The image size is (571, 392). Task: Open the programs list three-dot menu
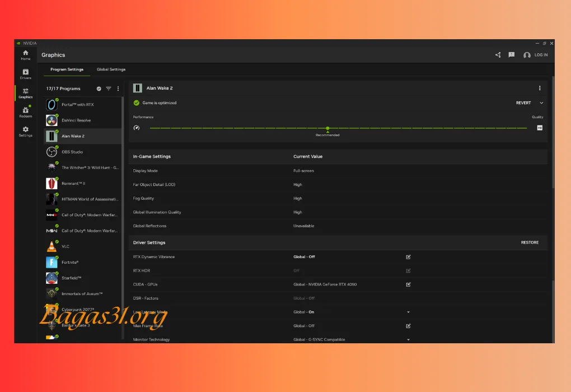[118, 88]
